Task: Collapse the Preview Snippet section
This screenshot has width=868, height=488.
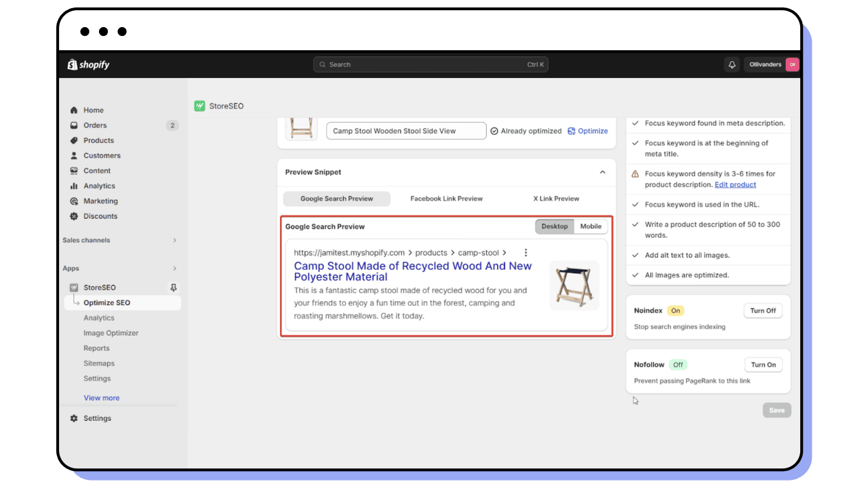Action: point(601,172)
